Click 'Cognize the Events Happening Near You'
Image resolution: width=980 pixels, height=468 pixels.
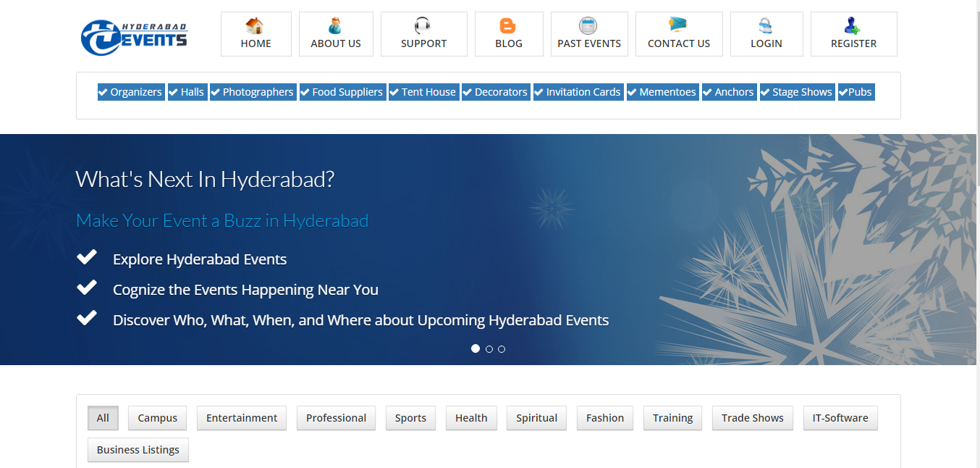(x=245, y=290)
